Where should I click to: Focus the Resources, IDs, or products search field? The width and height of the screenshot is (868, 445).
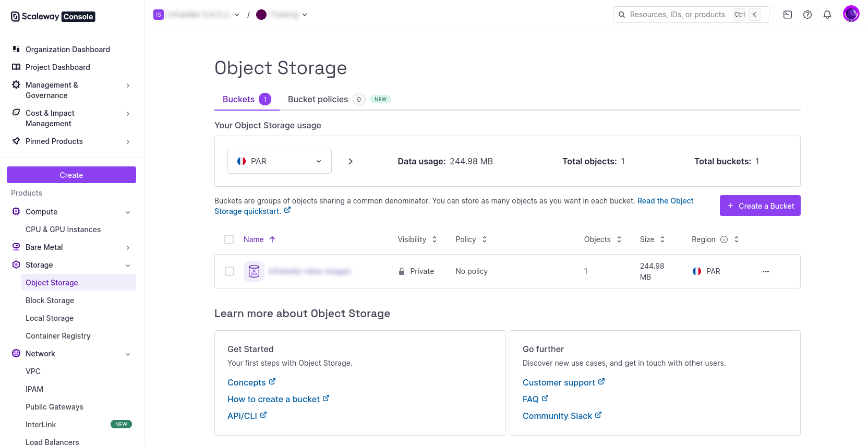[691, 15]
